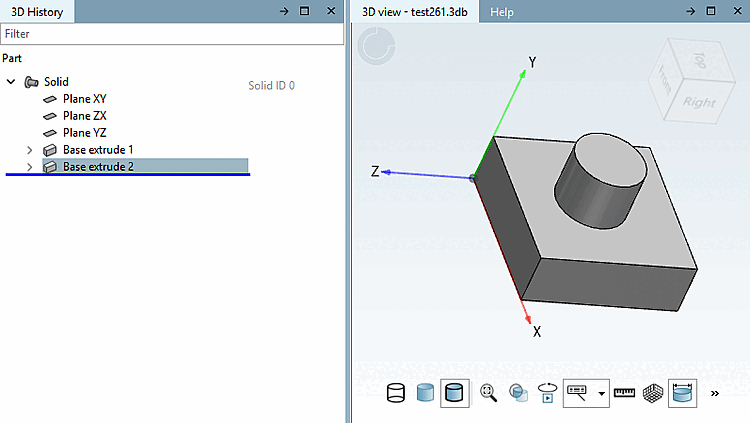The height and width of the screenshot is (423, 750).
Task: Click the Filter input field
Action: click(x=172, y=34)
